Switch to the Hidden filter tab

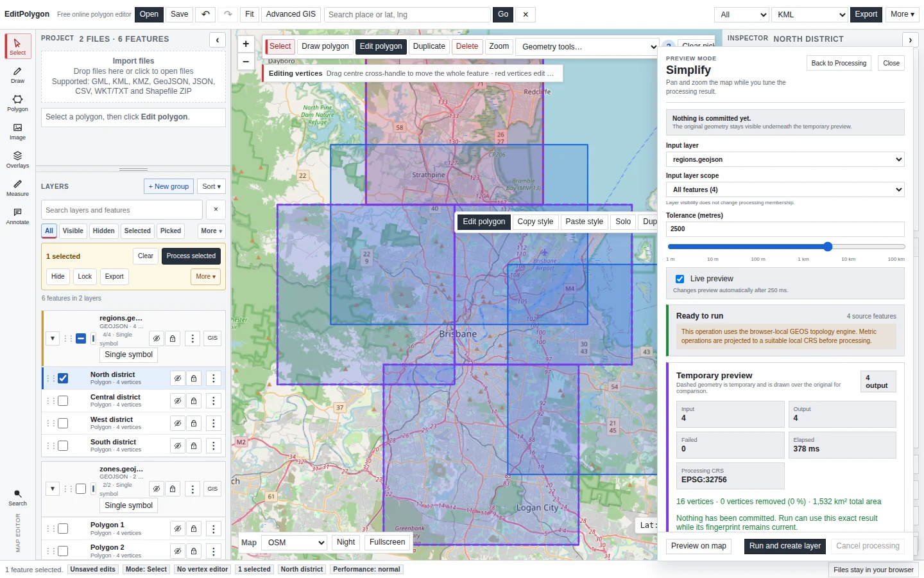pos(103,231)
